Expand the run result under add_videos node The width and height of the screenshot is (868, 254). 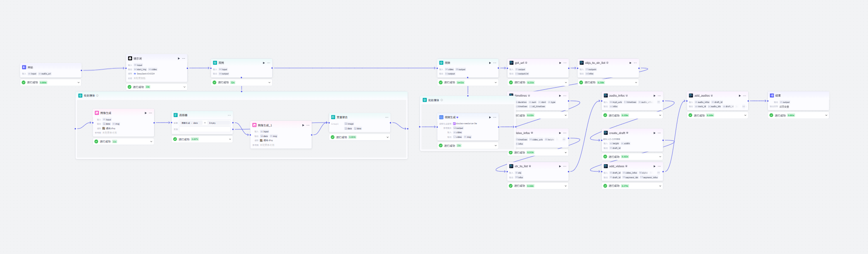tap(660, 186)
